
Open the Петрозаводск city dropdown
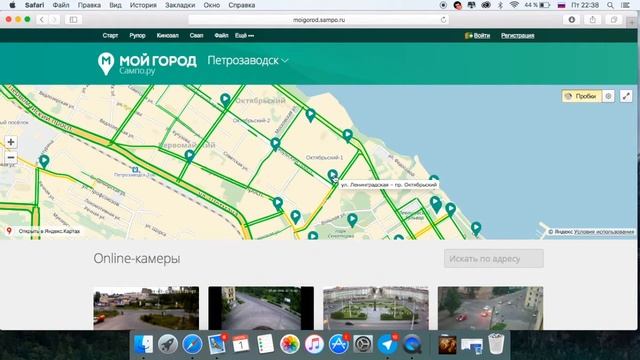(248, 60)
